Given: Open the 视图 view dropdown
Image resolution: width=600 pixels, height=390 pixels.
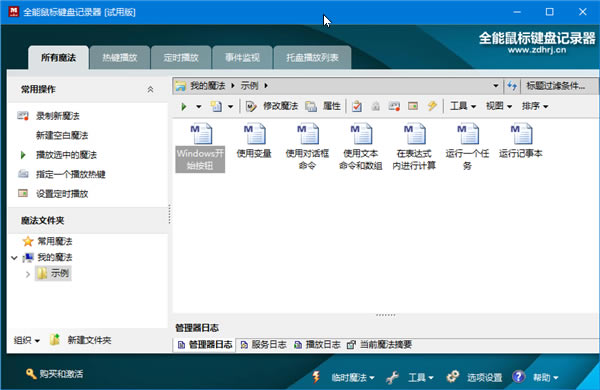Looking at the screenshot, I should [x=499, y=106].
